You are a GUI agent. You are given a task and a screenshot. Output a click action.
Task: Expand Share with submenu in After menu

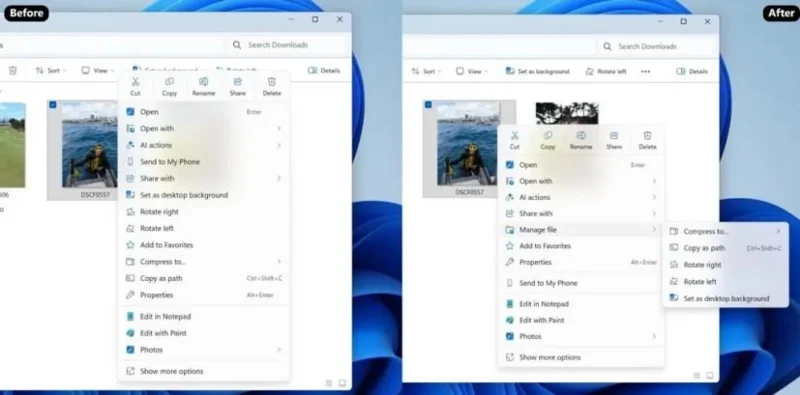pyautogui.click(x=581, y=213)
